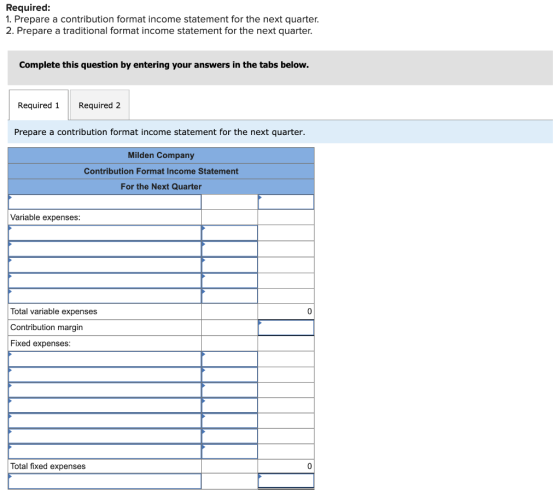Open the fourth variable expense label dropdown

(x=105, y=280)
